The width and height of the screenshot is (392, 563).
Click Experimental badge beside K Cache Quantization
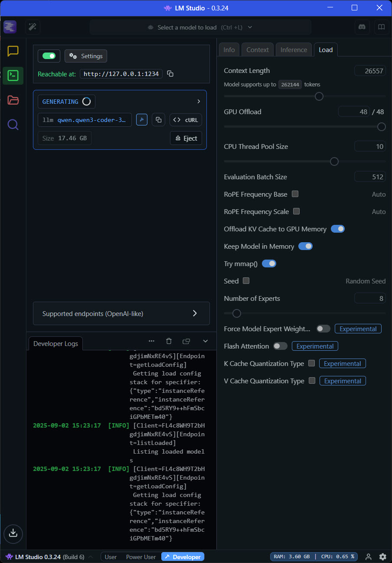click(343, 363)
